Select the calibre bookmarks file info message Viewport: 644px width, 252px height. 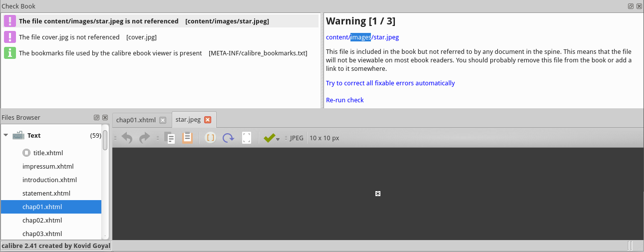(x=160, y=53)
